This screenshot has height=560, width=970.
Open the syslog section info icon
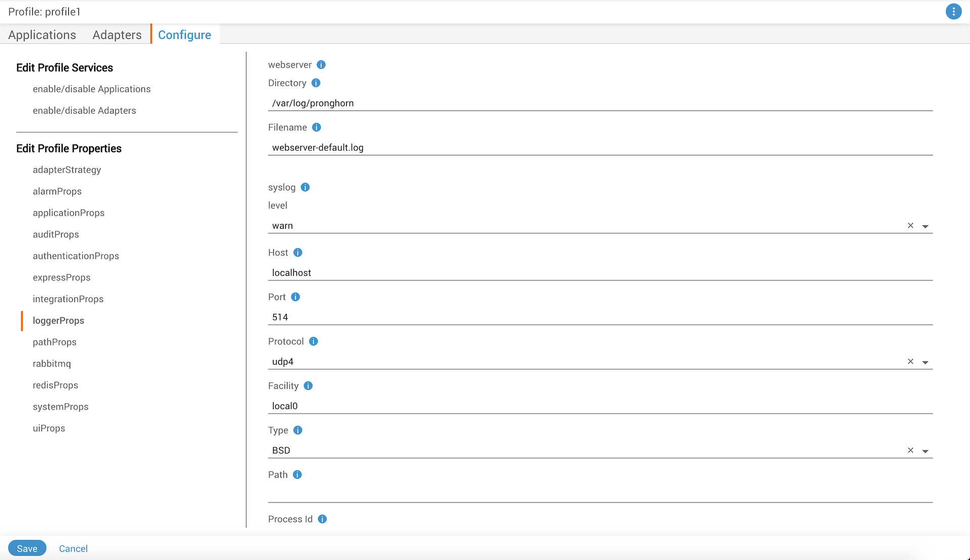point(305,187)
